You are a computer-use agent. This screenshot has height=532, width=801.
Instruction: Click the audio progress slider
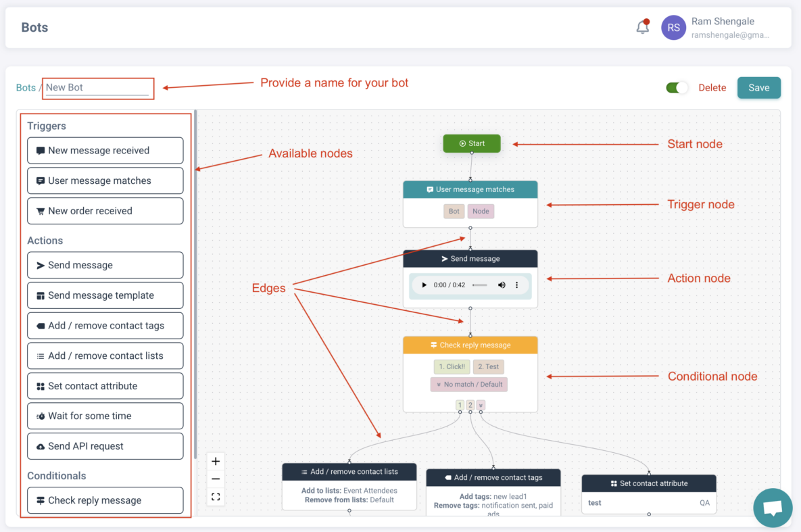point(480,285)
